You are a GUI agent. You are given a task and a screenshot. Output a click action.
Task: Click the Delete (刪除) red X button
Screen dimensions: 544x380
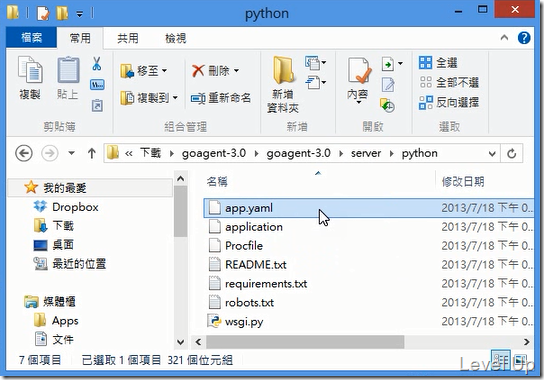pos(211,71)
